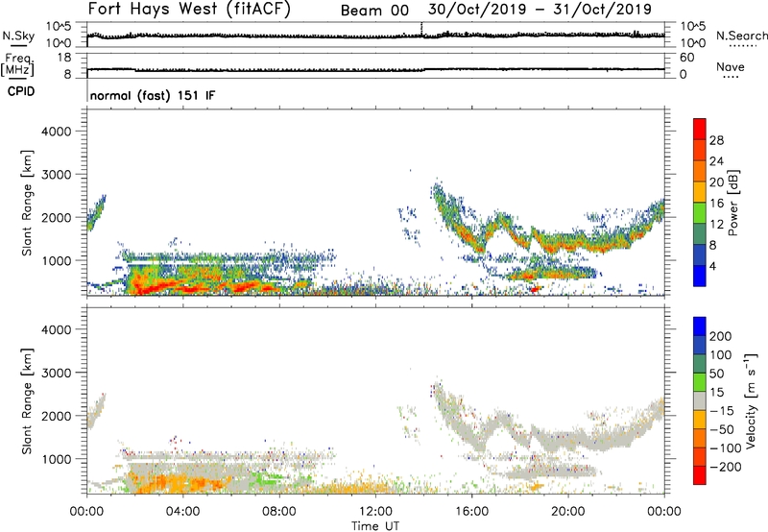
Task: Click the '16:00' time axis label
Action: pos(471,512)
